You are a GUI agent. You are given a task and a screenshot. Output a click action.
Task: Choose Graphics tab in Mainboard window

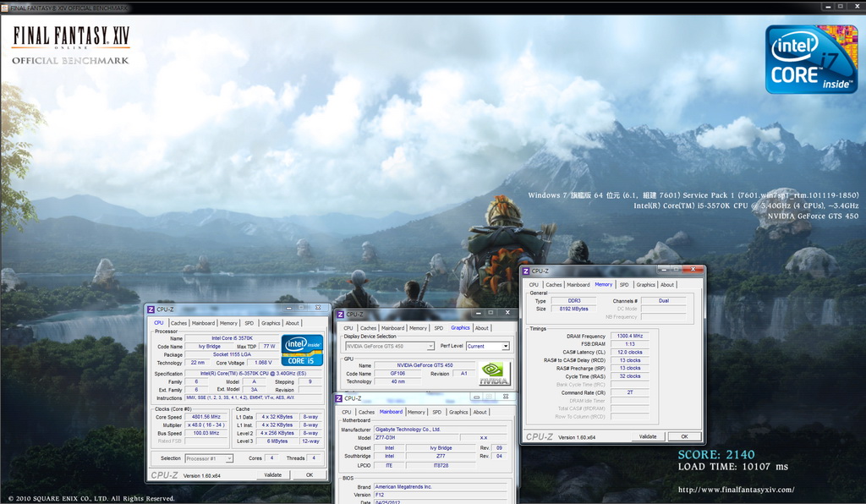coord(458,413)
